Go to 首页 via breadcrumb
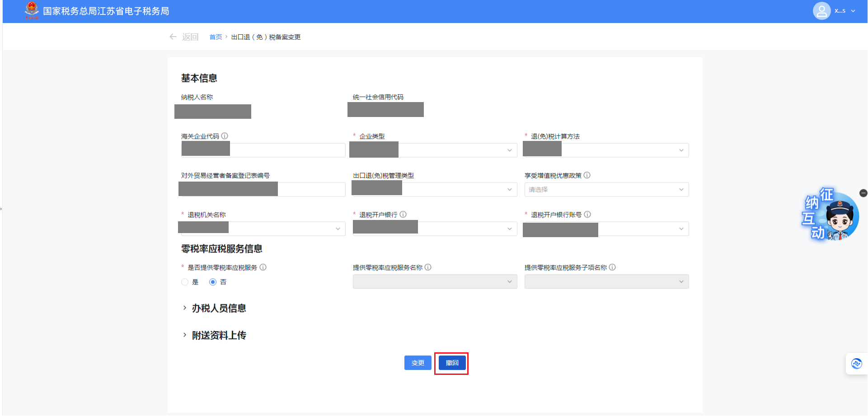This screenshot has width=868, height=416. [x=216, y=37]
